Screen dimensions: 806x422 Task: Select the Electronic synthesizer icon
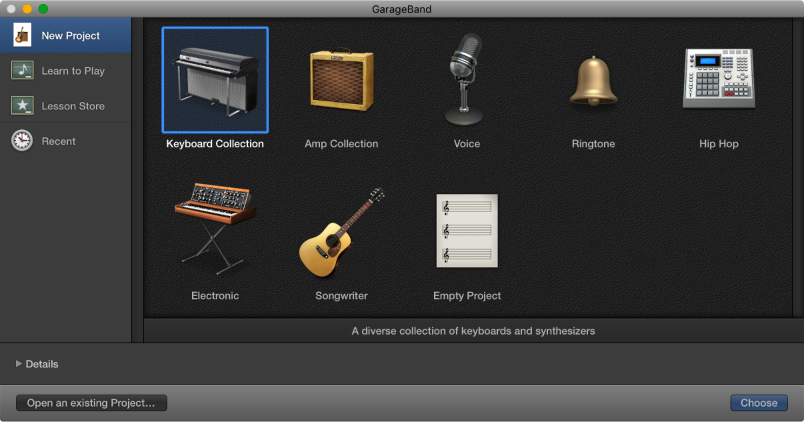pos(215,229)
